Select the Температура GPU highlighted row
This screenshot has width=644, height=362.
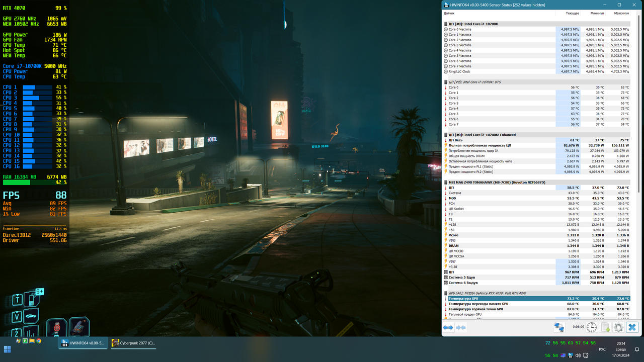click(x=539, y=299)
